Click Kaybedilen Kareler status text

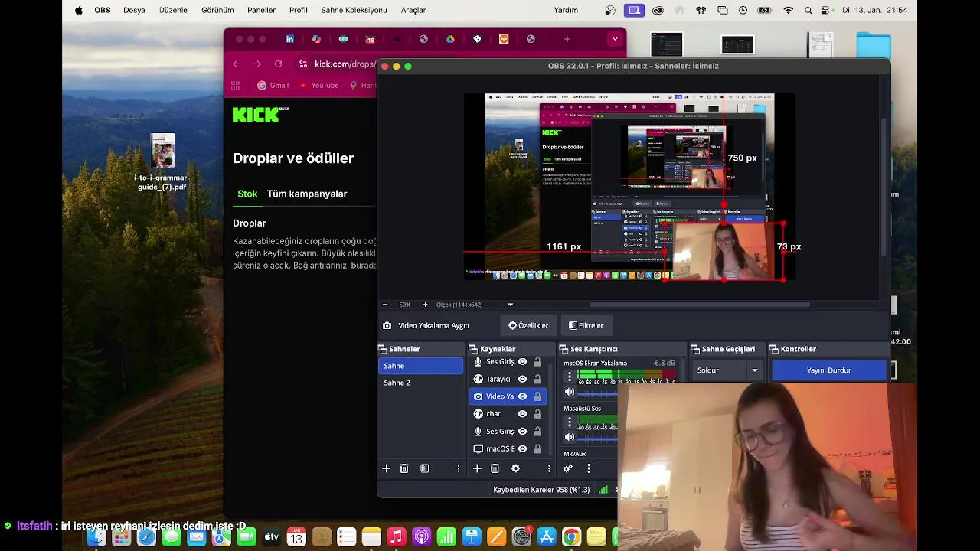click(x=541, y=490)
